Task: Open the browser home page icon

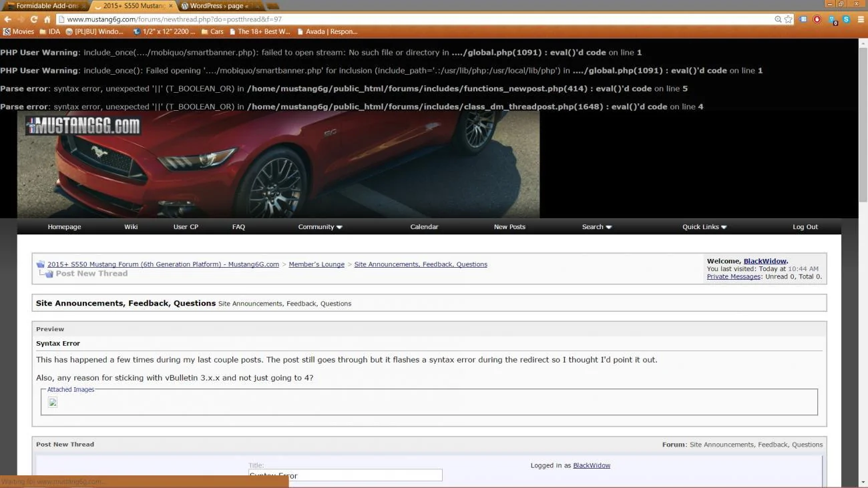Action: coord(47,19)
